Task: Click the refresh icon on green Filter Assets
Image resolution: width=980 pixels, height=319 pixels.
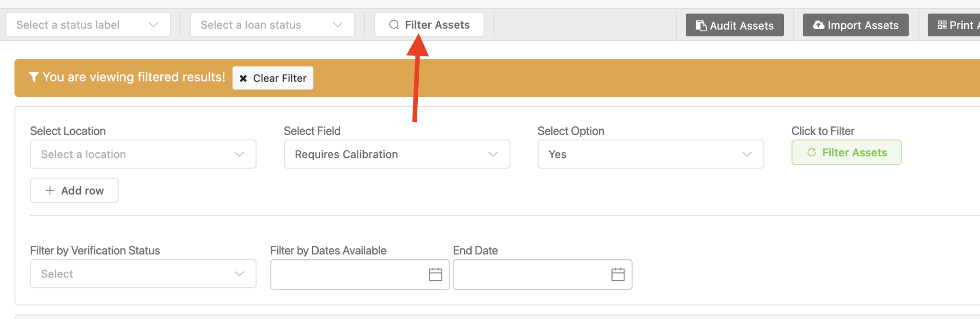Action: coord(812,152)
